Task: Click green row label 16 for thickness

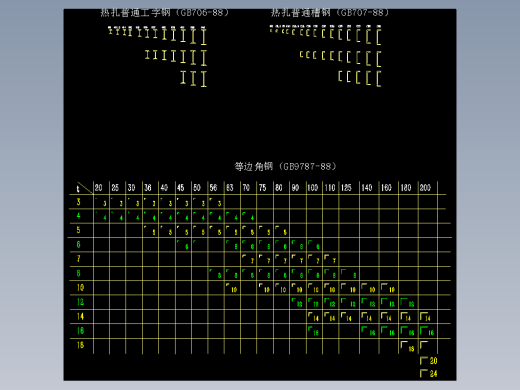Action: point(80,331)
